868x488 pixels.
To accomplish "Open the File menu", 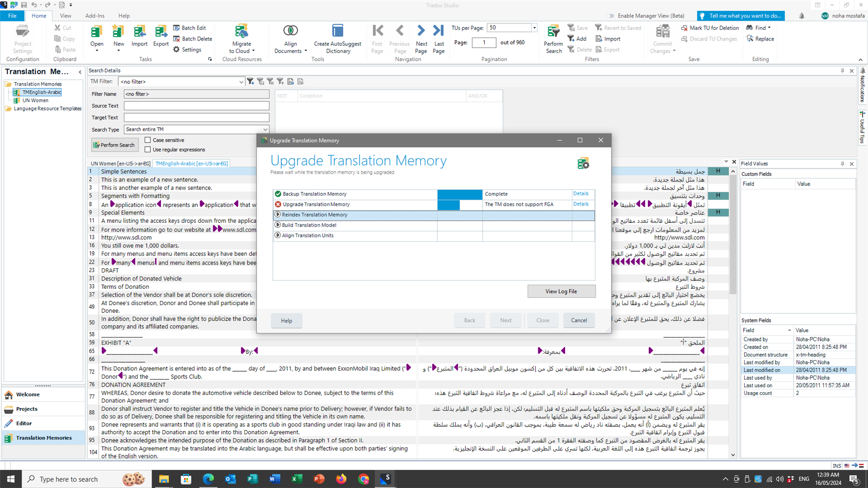I will 12,16.
